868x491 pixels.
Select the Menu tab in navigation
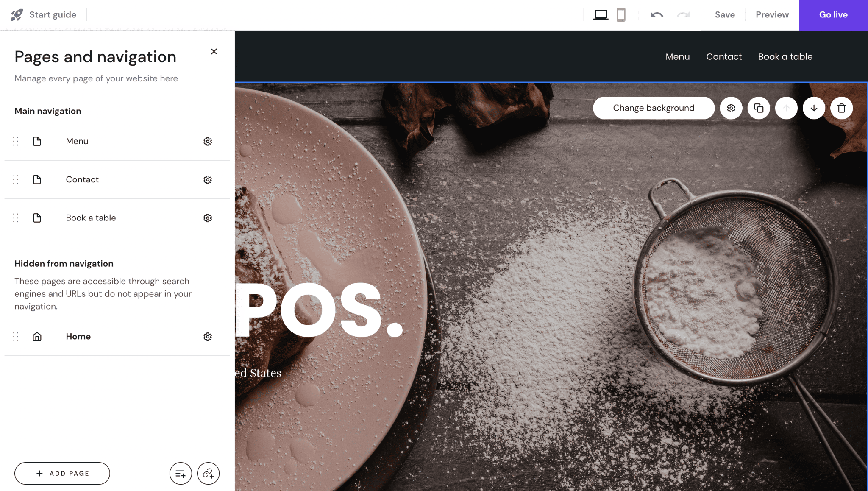677,57
